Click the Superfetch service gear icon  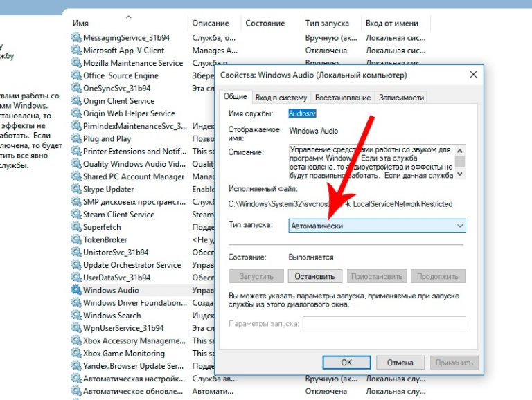coord(76,227)
